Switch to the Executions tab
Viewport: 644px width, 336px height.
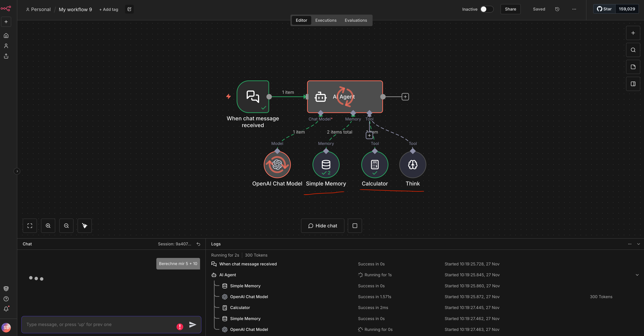tap(326, 20)
